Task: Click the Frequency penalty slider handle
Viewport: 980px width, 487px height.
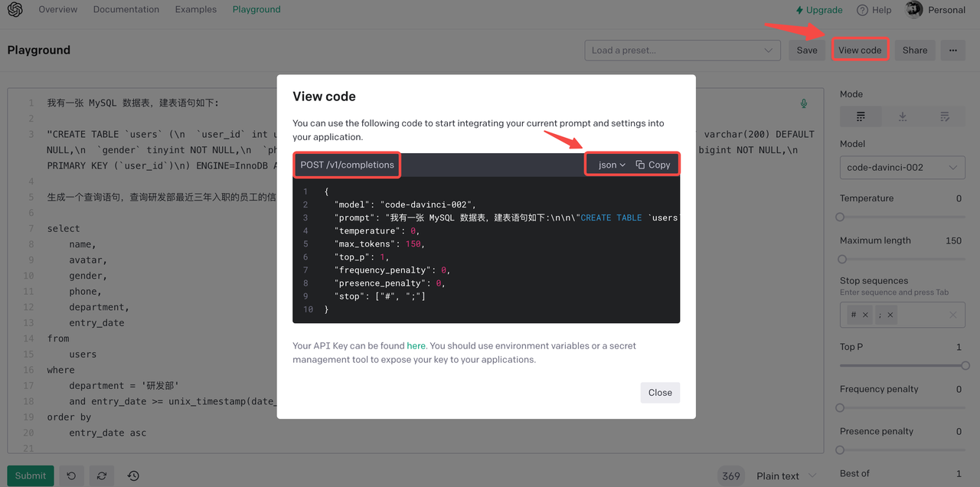Action: coord(840,407)
